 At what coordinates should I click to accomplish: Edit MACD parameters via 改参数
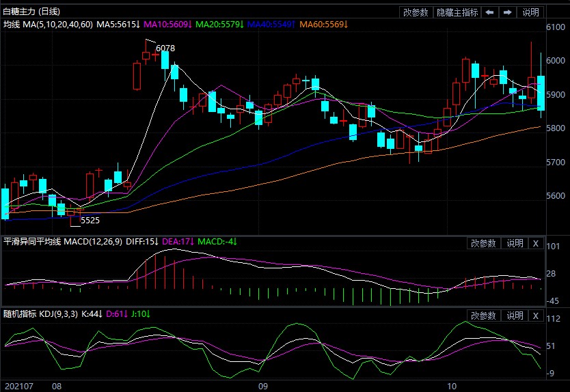484,243
